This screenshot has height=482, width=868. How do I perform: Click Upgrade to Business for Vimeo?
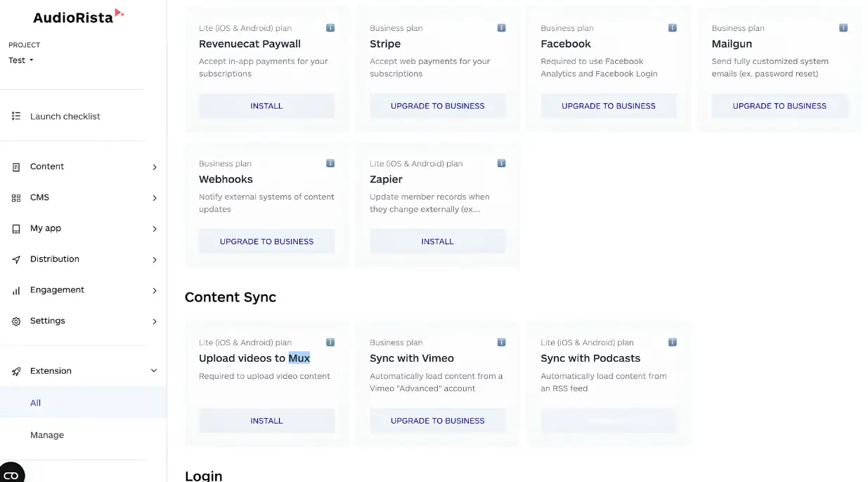437,421
